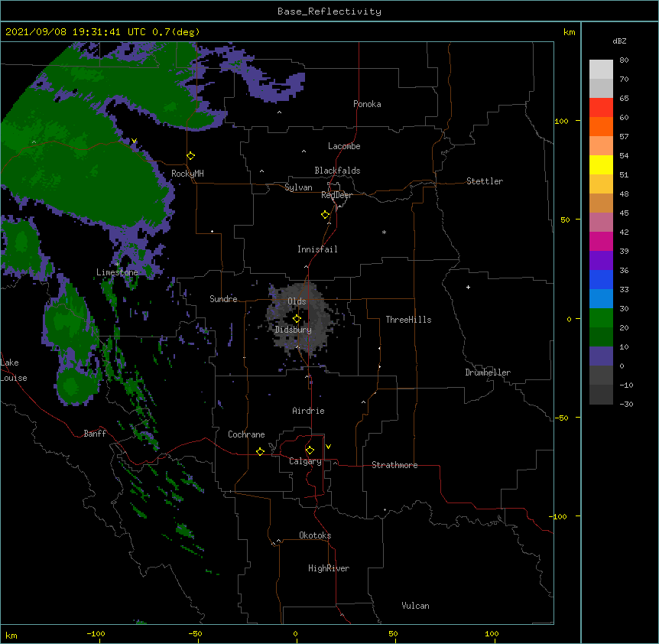
Task: Click the Olds town label
Action: coord(297,301)
